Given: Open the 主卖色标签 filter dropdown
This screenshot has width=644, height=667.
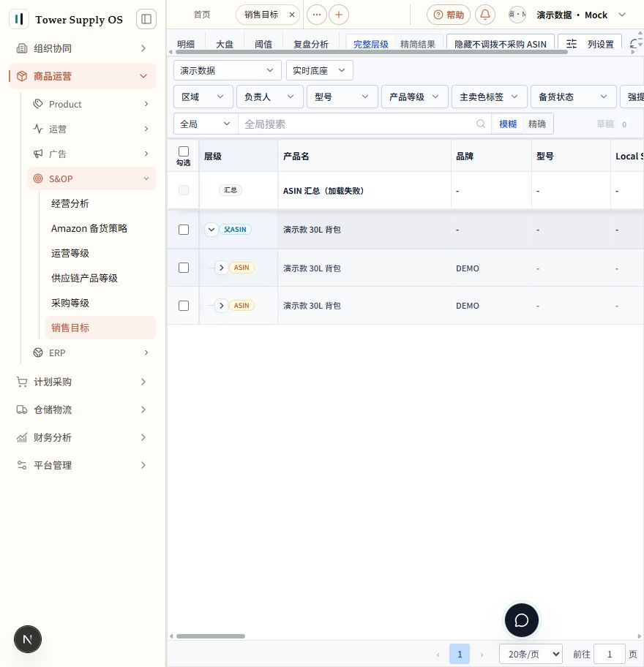Looking at the screenshot, I should point(489,97).
